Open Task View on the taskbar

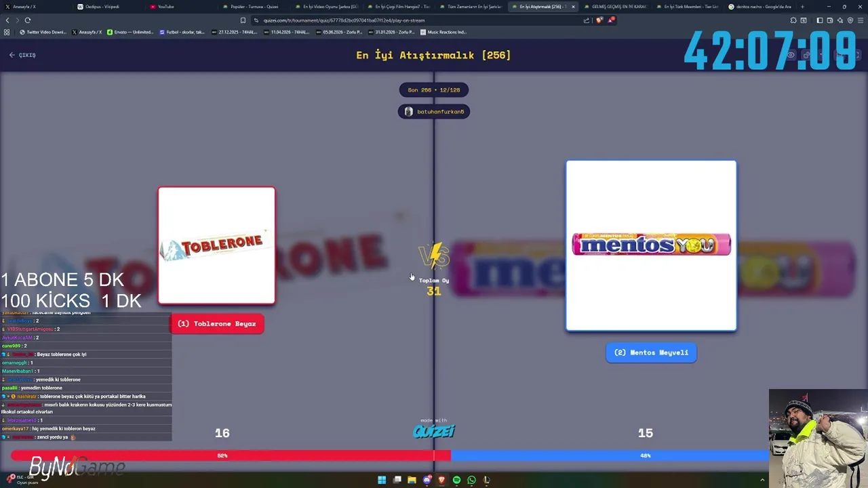click(x=397, y=480)
